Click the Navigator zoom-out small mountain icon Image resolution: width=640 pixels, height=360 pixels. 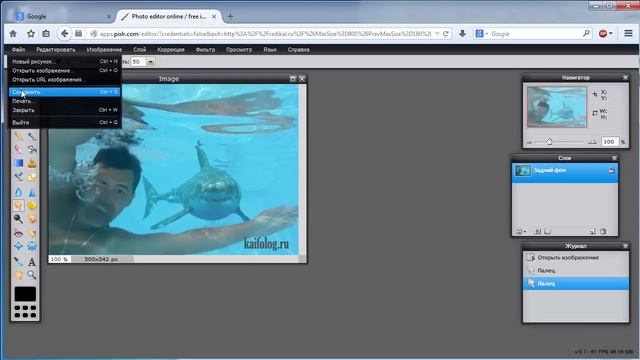click(x=530, y=142)
